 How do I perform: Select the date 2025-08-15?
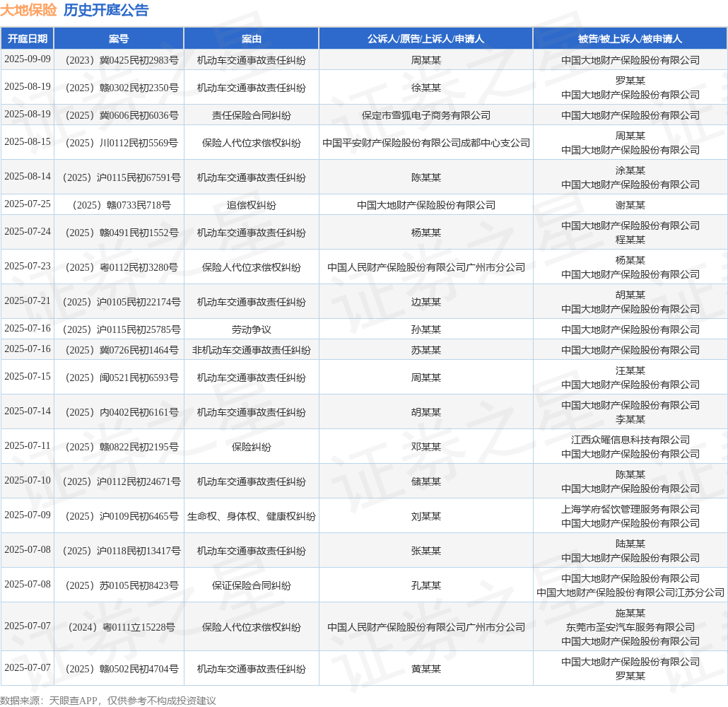pyautogui.click(x=28, y=141)
